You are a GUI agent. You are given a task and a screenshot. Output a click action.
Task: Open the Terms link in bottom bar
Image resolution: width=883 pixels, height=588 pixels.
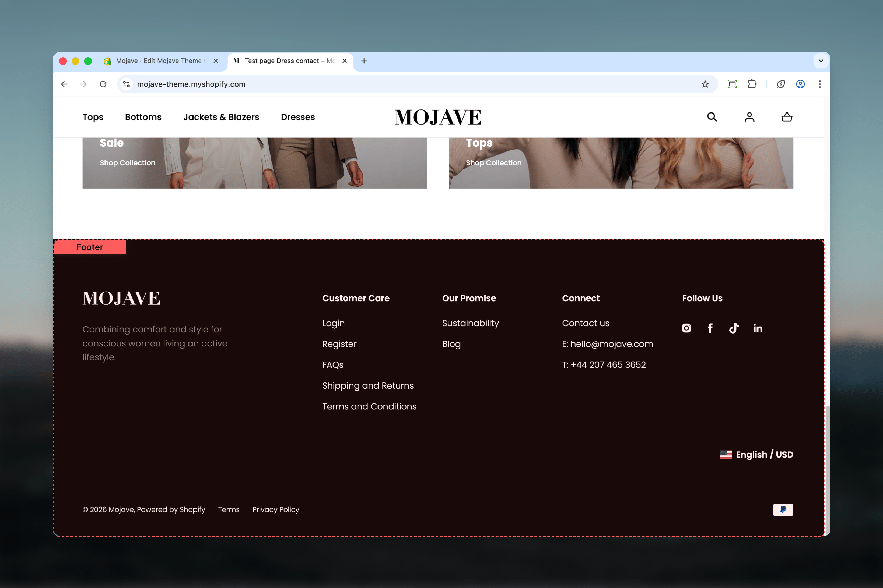(229, 510)
